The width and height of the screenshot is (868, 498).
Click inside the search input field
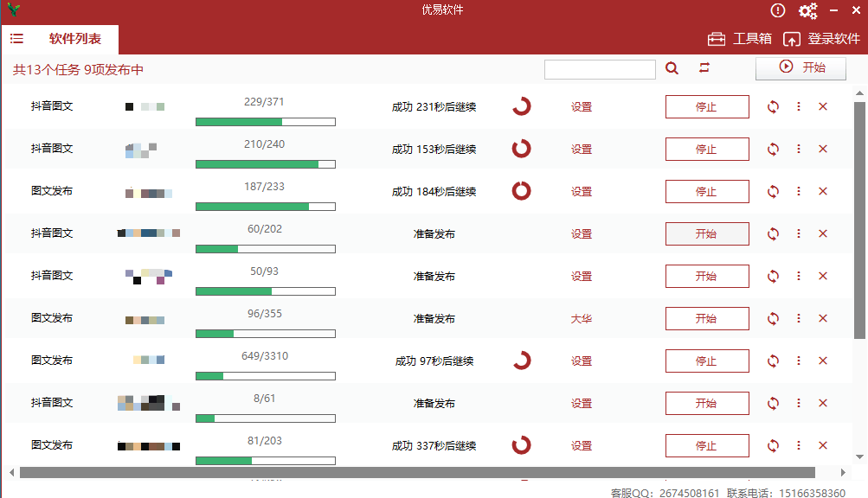click(600, 67)
